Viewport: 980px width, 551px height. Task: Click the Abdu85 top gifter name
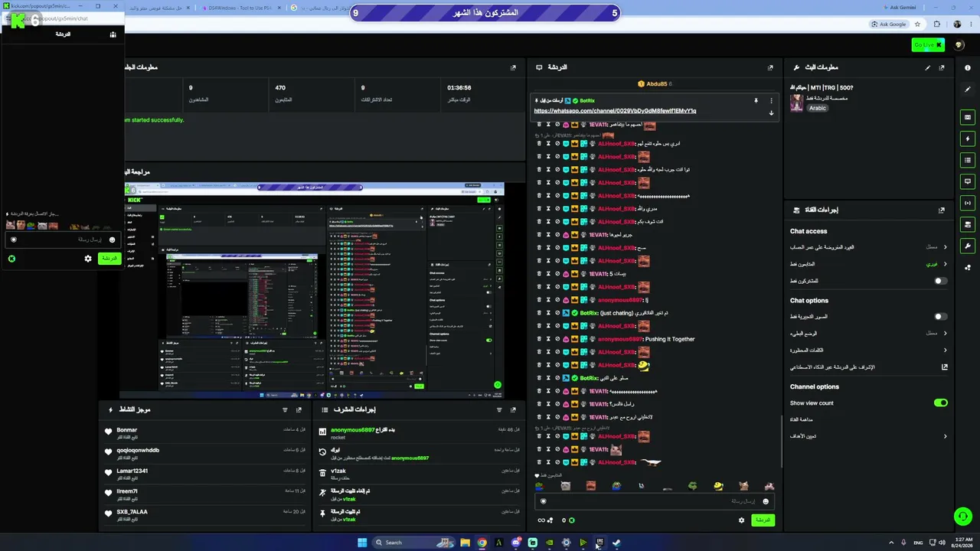(x=658, y=84)
